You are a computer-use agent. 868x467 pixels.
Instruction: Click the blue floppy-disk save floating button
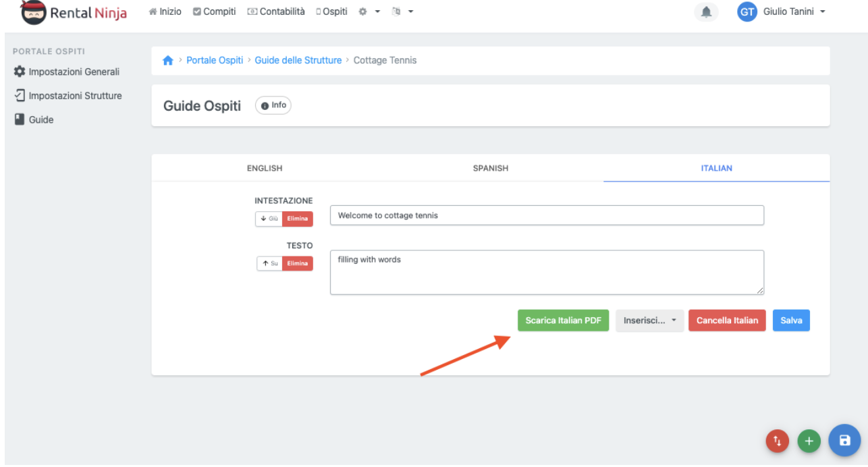coord(844,441)
